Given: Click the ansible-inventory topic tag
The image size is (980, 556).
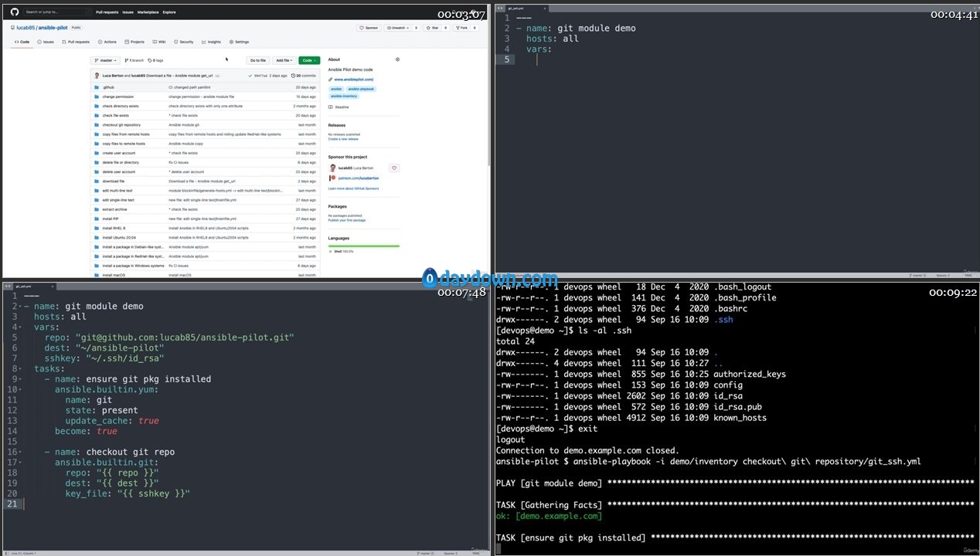Looking at the screenshot, I should [x=344, y=97].
